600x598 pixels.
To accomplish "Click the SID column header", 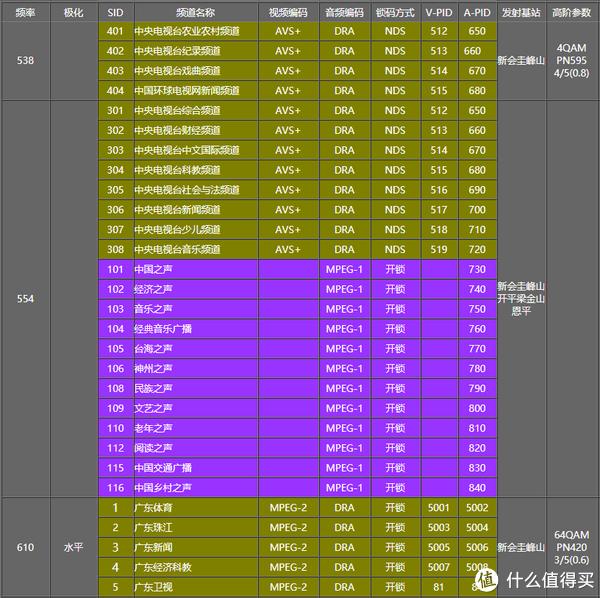I will [x=115, y=13].
